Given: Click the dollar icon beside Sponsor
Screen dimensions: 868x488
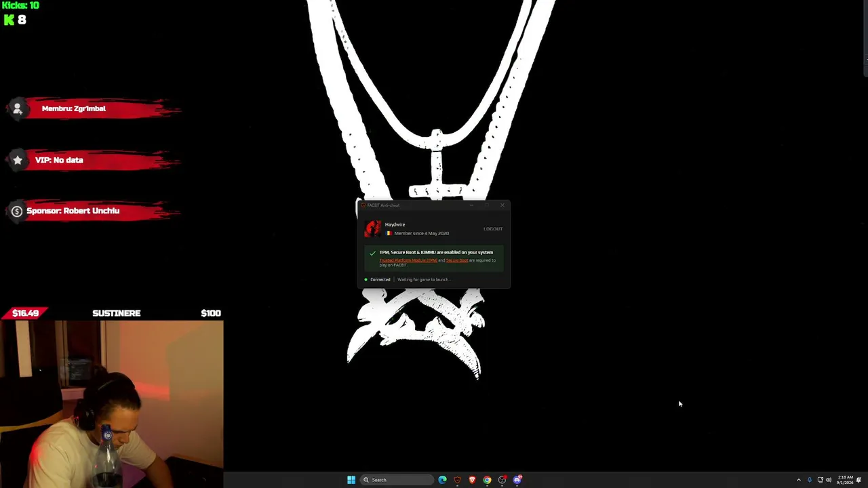Looking at the screenshot, I should pyautogui.click(x=17, y=211).
